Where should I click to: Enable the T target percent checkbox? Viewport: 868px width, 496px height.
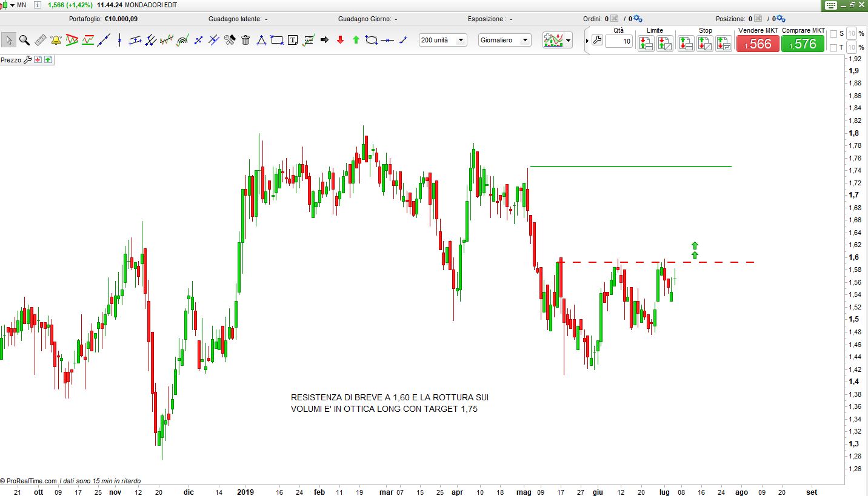point(833,47)
